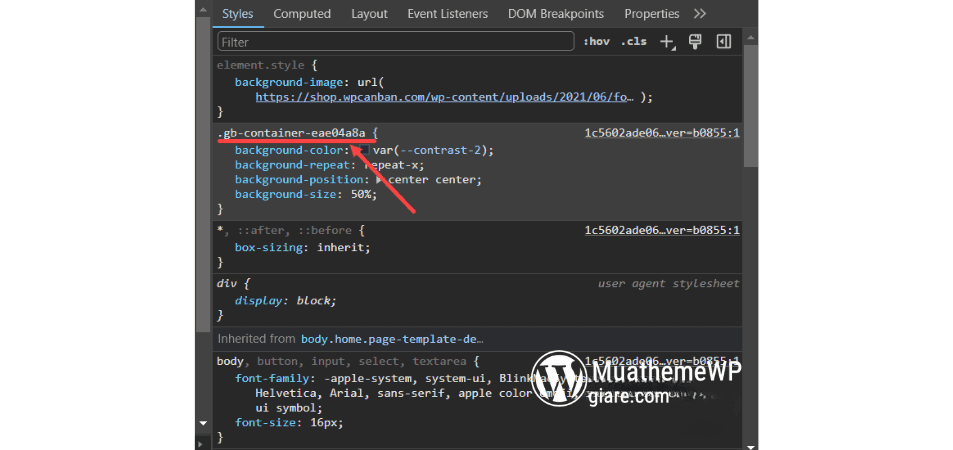Toggle the computed styles sidebar icon
Image resolution: width=953 pixels, height=450 pixels.
(x=723, y=42)
